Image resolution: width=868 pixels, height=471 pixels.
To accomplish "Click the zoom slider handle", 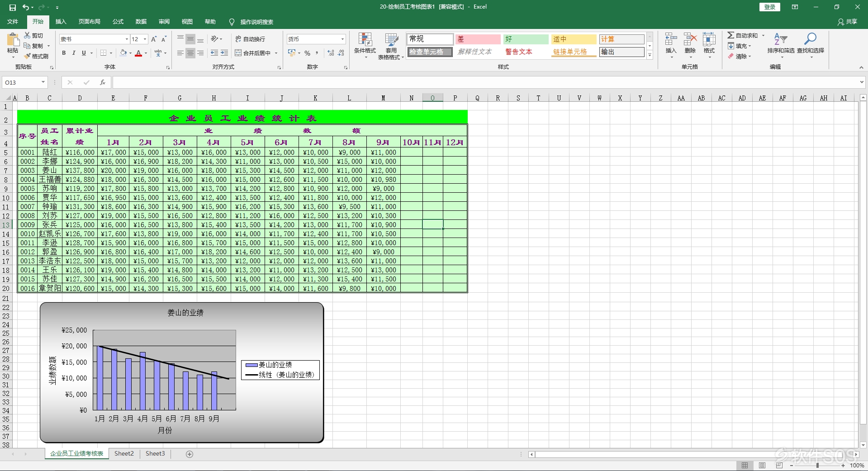I will point(817,465).
